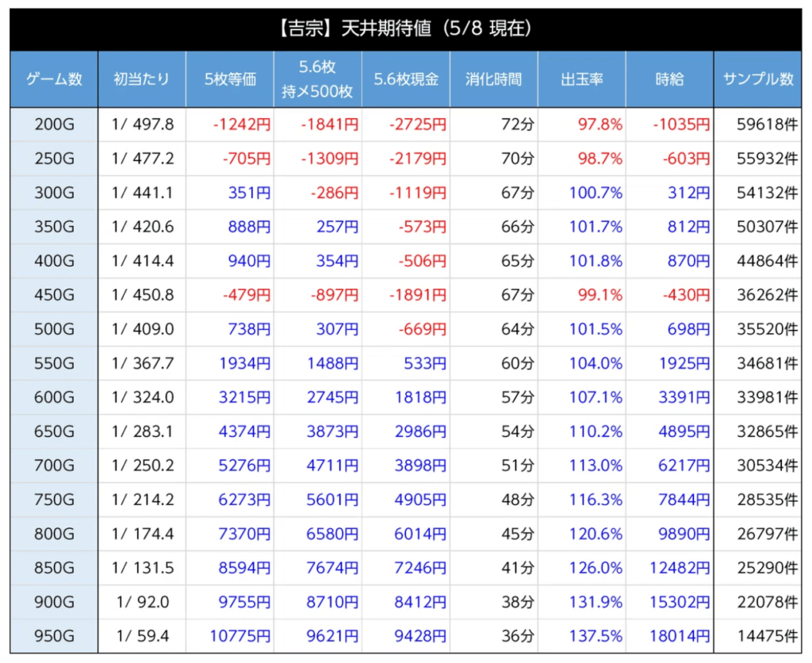Click the 257円 cell
The width and height of the screenshot is (812, 663).
(x=338, y=227)
